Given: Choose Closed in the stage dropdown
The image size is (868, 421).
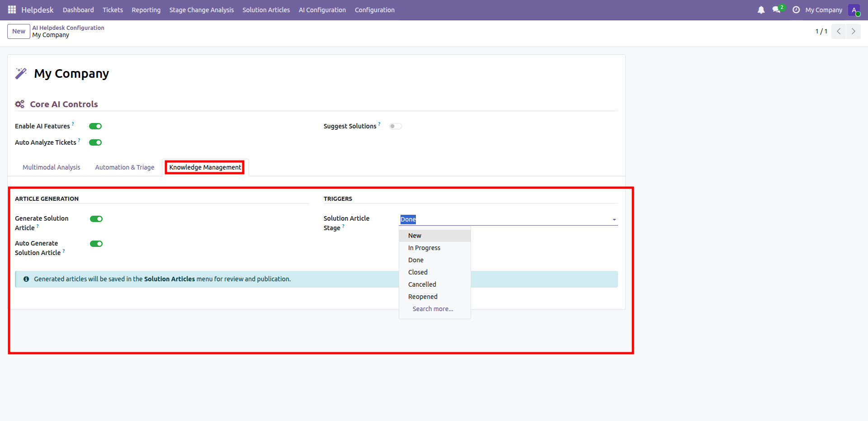Looking at the screenshot, I should click(x=435, y=272).
